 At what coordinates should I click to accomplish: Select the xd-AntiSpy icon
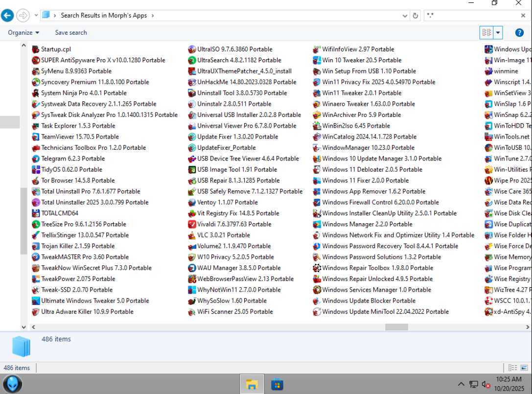click(488, 312)
